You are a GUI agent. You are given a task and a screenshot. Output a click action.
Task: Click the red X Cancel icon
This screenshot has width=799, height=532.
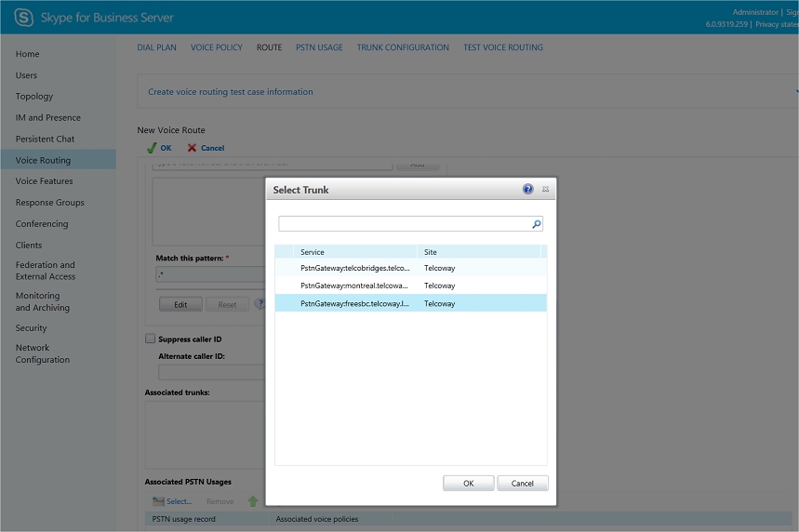coord(192,148)
